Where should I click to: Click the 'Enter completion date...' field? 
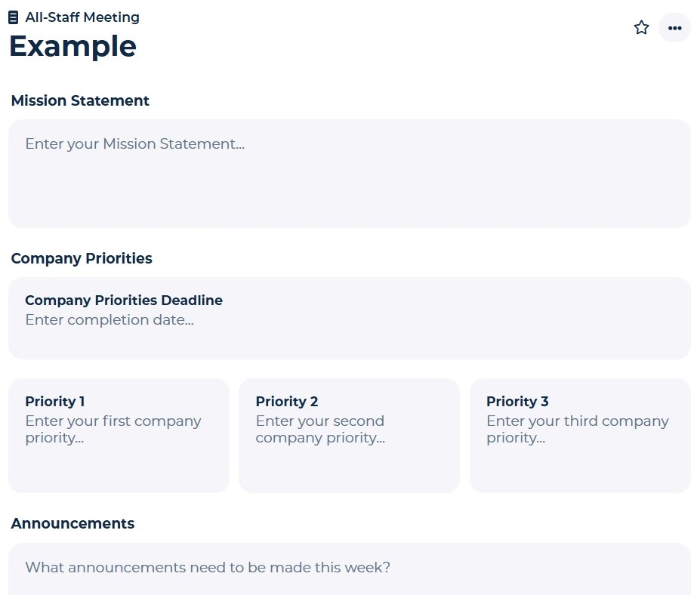pos(109,319)
